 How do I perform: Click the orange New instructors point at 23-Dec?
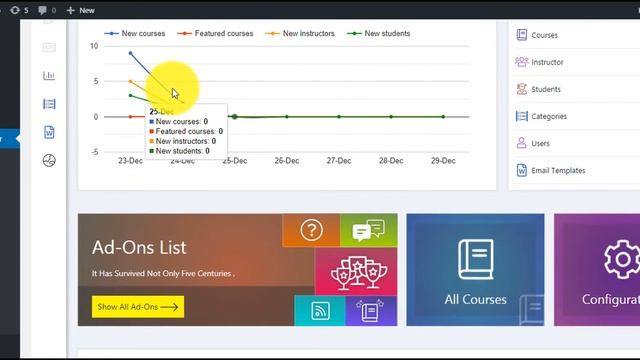point(130,81)
